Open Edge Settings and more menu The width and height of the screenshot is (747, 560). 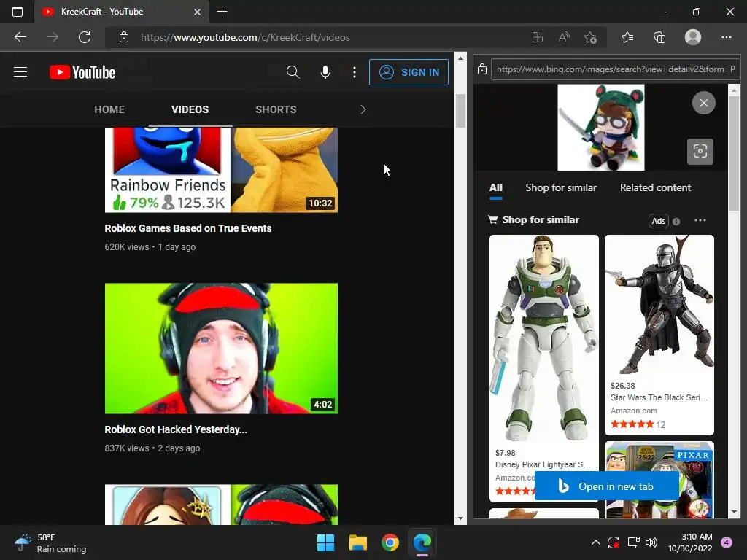[726, 37]
